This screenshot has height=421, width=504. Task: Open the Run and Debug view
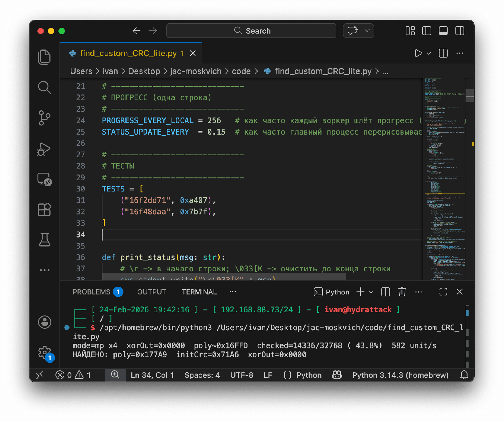pyautogui.click(x=44, y=149)
